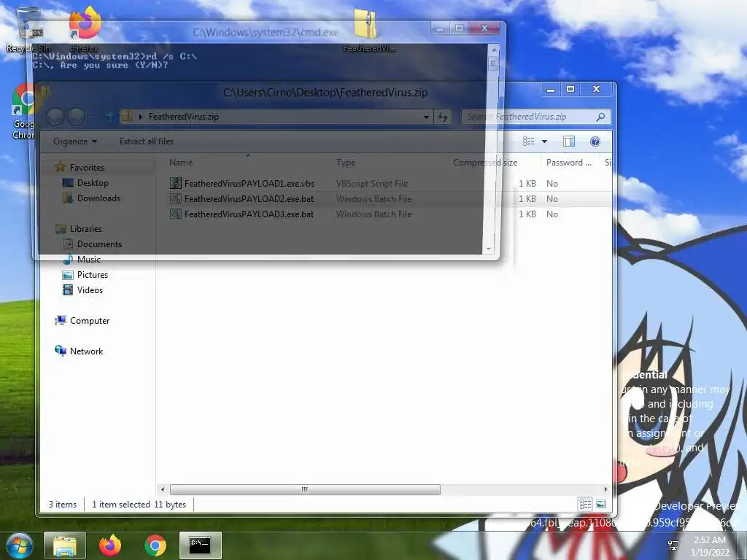747x560 pixels.
Task: Sort files by Type column
Action: tap(346, 163)
